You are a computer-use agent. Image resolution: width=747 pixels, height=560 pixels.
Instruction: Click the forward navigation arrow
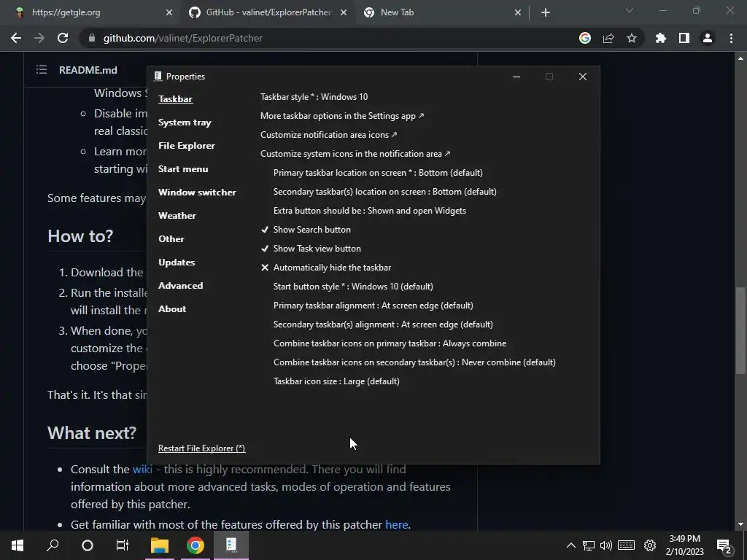(39, 38)
